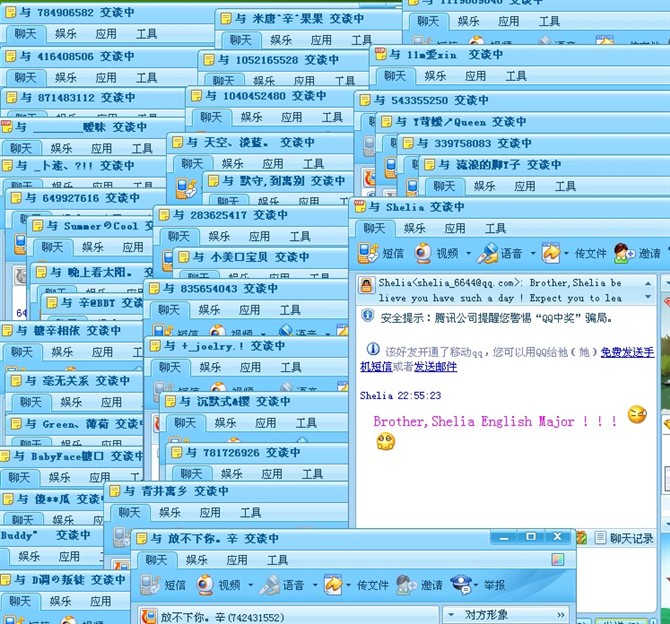Screen dimensions: 670x624
Task: Click scroll-down arrow in Shelia notice bar
Action: [x=648, y=297]
